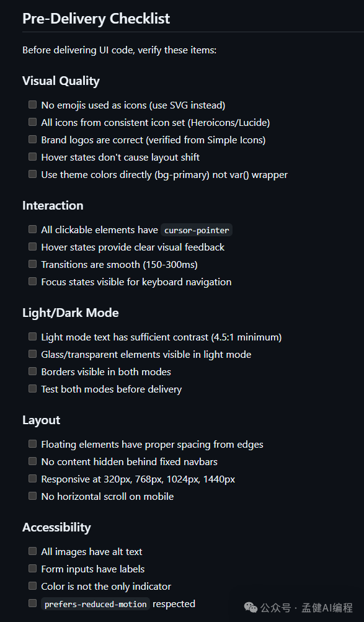The image size is (364, 622).
Task: Tick 'All images have alt text' checkbox
Action: click(x=32, y=551)
